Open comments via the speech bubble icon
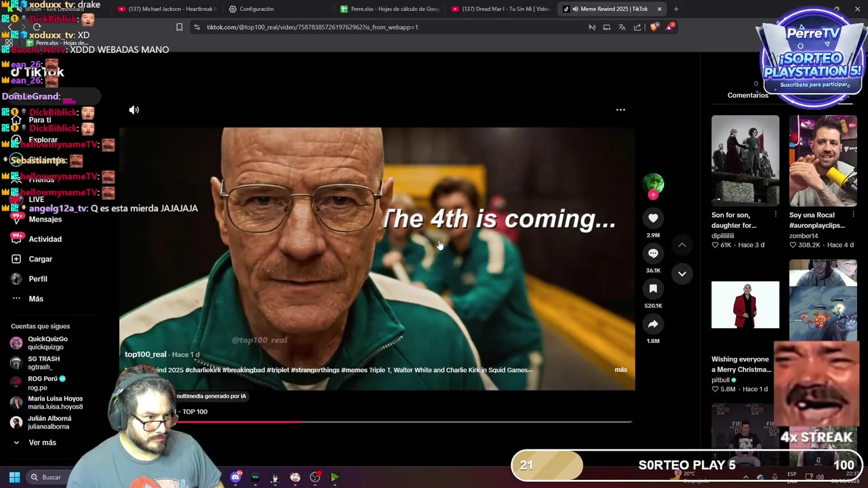The image size is (868, 488). tap(653, 253)
